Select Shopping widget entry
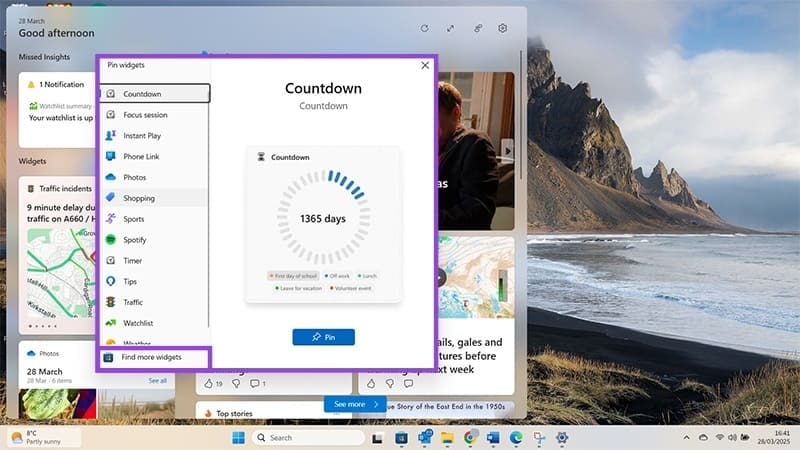Viewport: 800px width, 450px height. [x=155, y=198]
